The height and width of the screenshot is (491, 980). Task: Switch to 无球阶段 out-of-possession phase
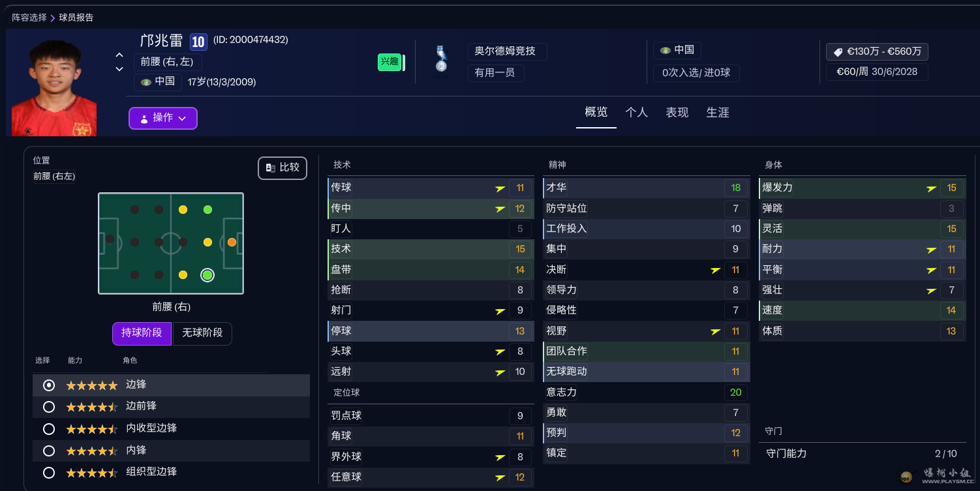[x=202, y=333]
